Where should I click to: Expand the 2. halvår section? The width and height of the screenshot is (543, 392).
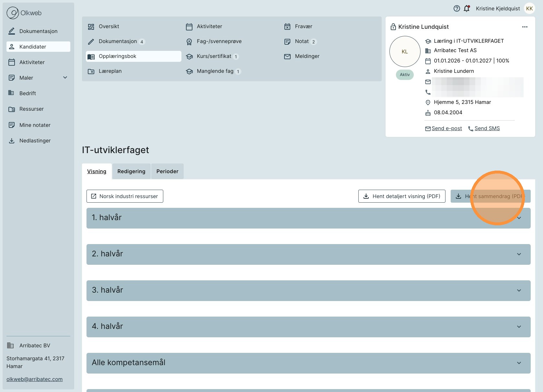tap(308, 254)
